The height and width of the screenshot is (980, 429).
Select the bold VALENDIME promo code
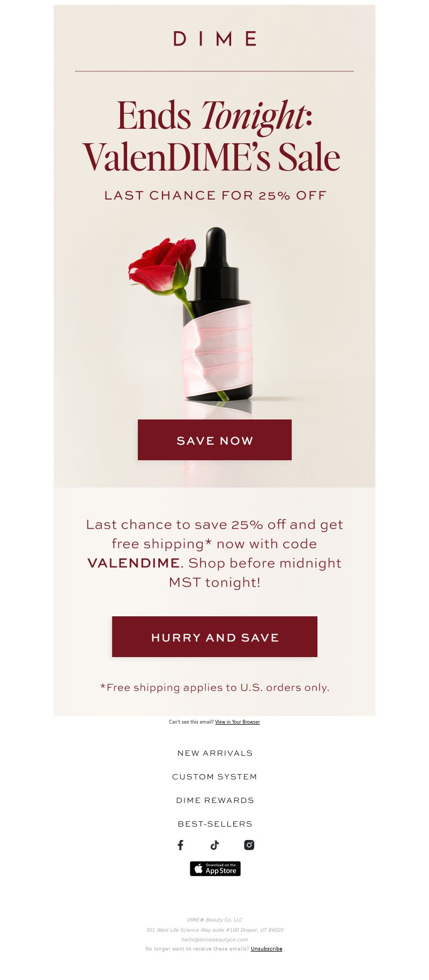(x=134, y=563)
